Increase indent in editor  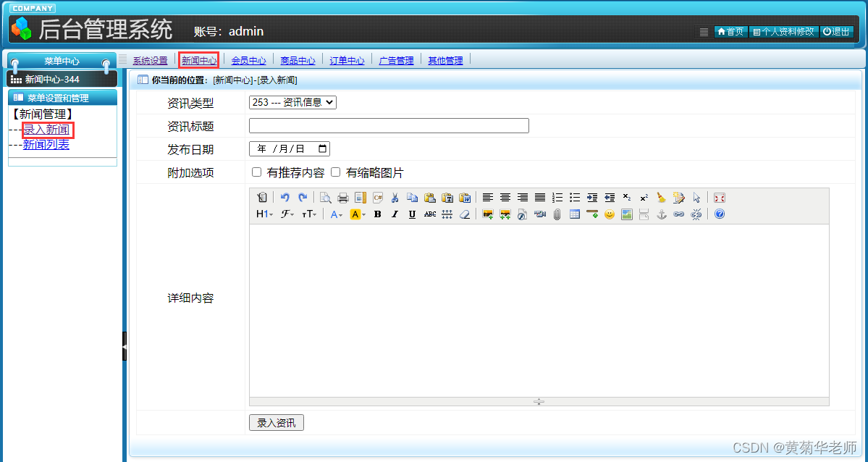point(592,198)
